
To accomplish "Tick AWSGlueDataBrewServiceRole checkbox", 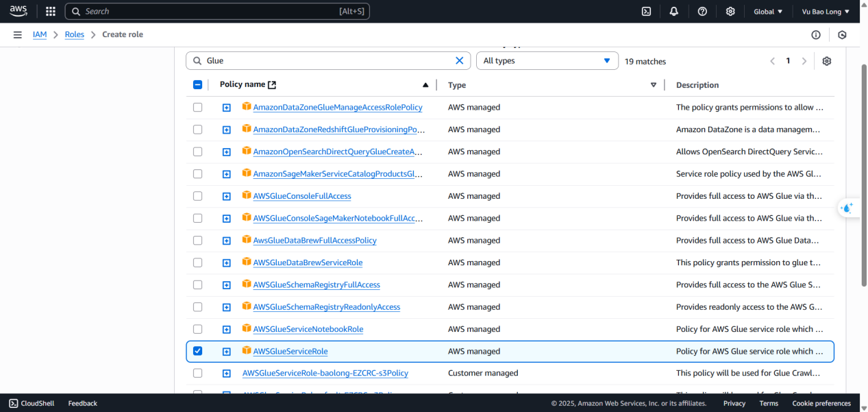I will coord(198,263).
